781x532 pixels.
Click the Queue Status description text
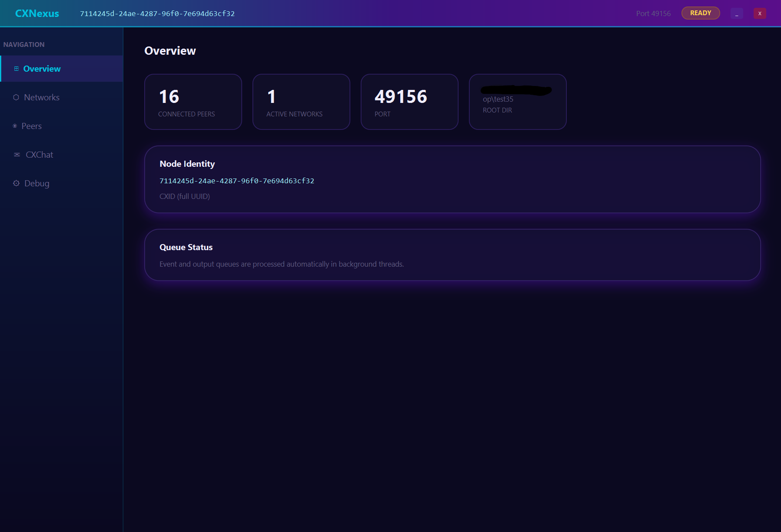pos(282,264)
